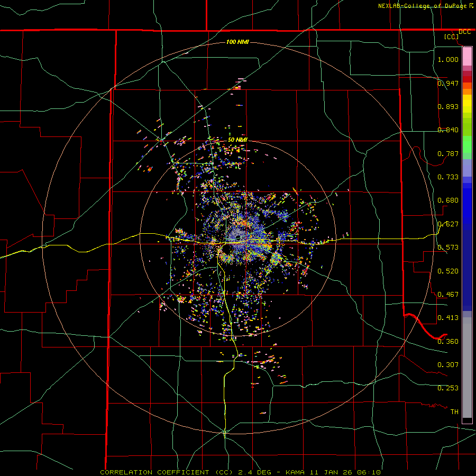
Task: Select the 0.733 scale value
Action: click(x=448, y=177)
